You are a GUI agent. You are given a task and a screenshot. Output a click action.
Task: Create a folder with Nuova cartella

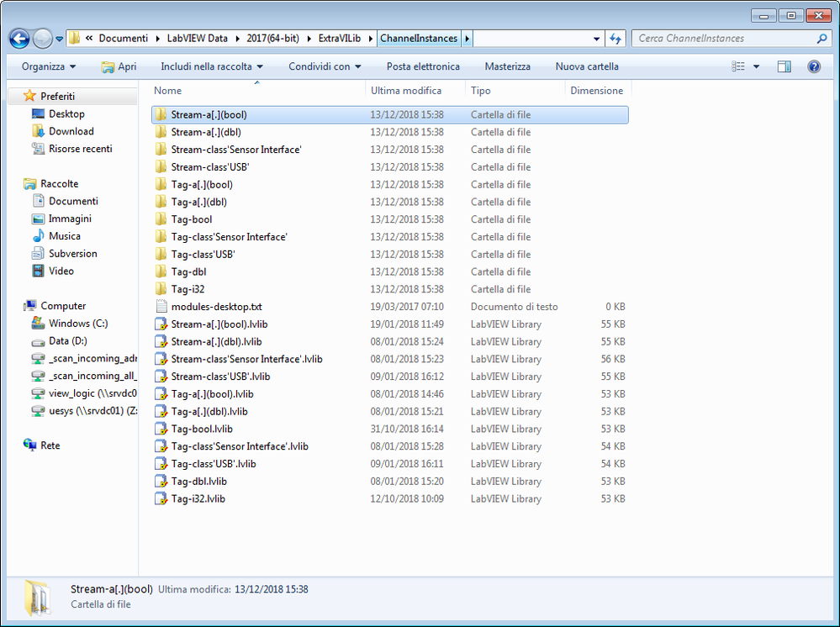(587, 66)
